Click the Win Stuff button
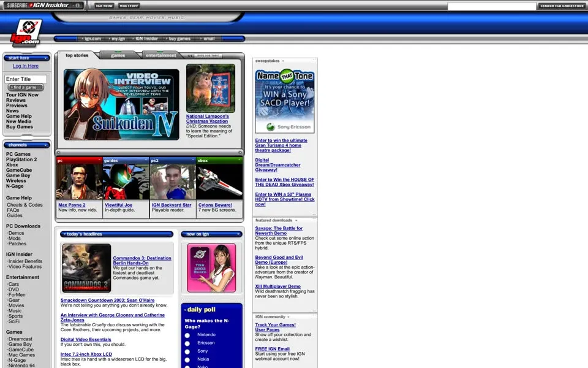588x368 pixels. tap(129, 6)
